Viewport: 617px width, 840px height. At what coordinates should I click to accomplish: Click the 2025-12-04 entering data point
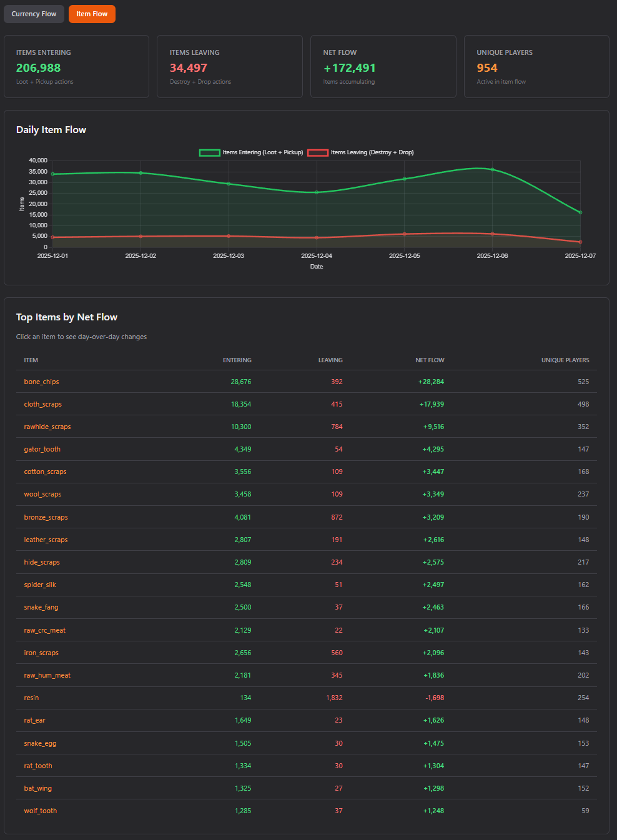click(x=317, y=192)
